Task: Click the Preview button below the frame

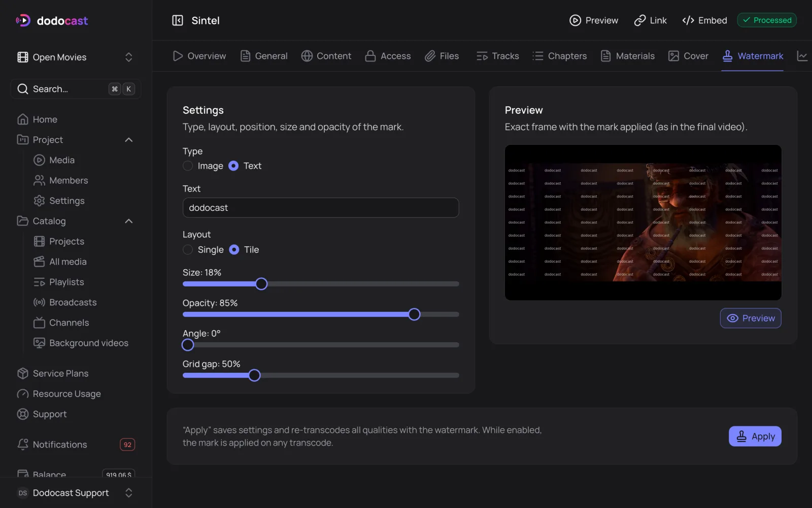Action: (751, 318)
